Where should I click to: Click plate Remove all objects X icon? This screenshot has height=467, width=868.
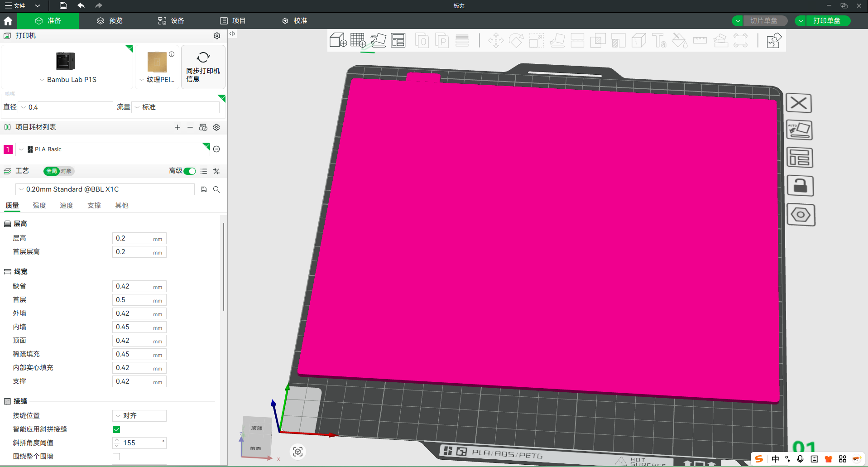pyautogui.click(x=799, y=103)
